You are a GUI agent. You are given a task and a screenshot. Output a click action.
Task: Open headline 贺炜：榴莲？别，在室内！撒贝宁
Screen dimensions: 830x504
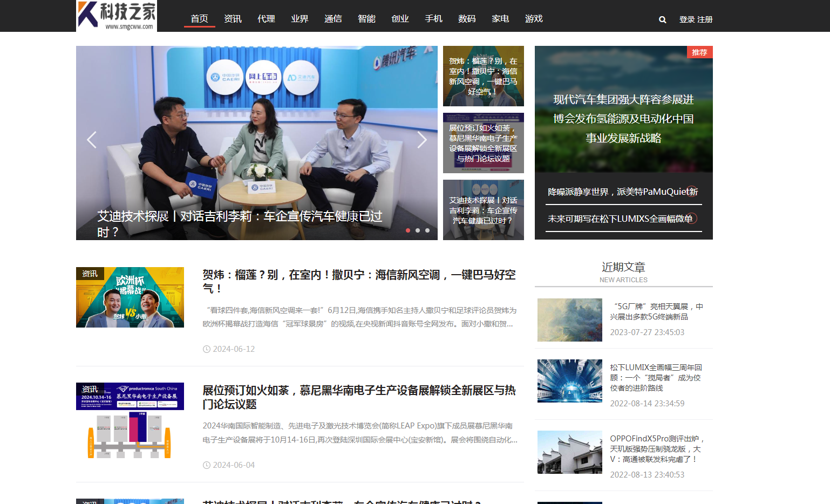359,282
